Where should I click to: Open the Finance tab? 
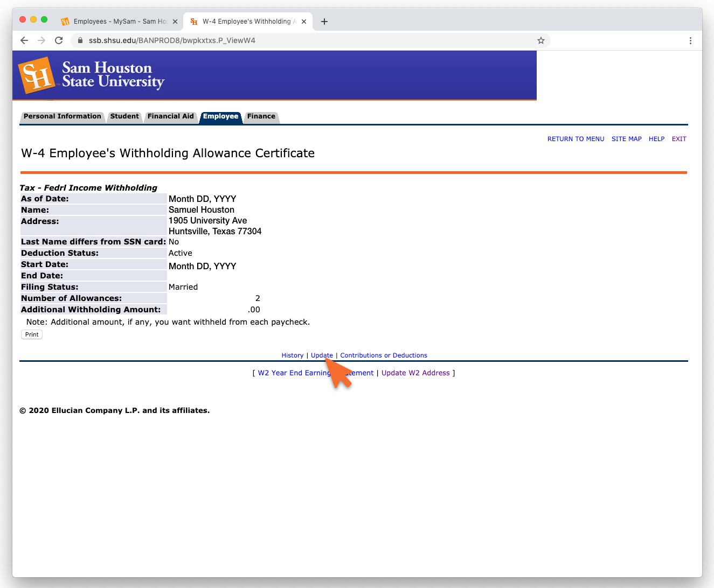pos(261,116)
